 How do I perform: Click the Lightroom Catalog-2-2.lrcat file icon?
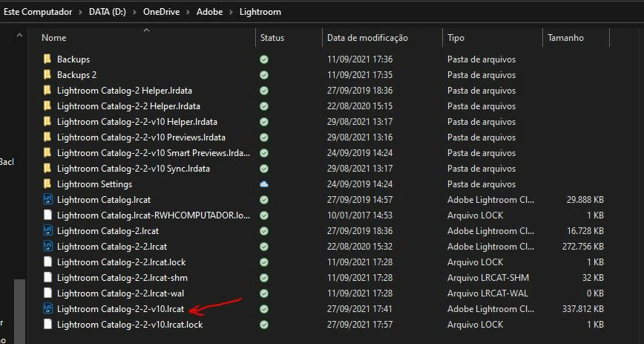click(x=48, y=247)
